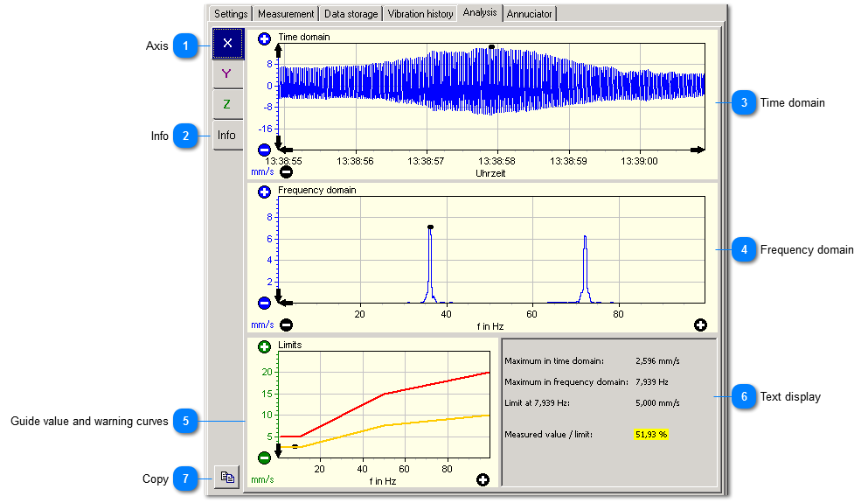Open the Vibration history tab
The image size is (868, 503).
420,14
